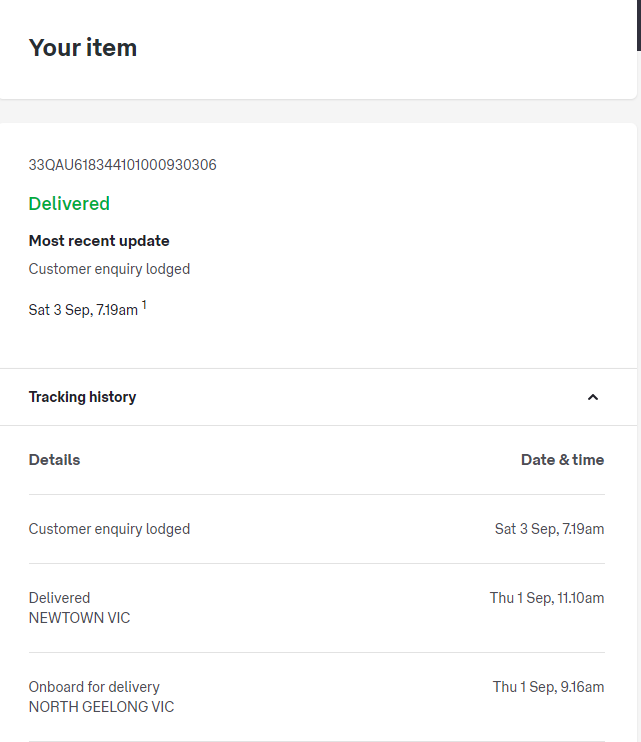Click the Delivered entry in tracking history
Screen dimensions: 641x742
pyautogui.click(x=59, y=598)
